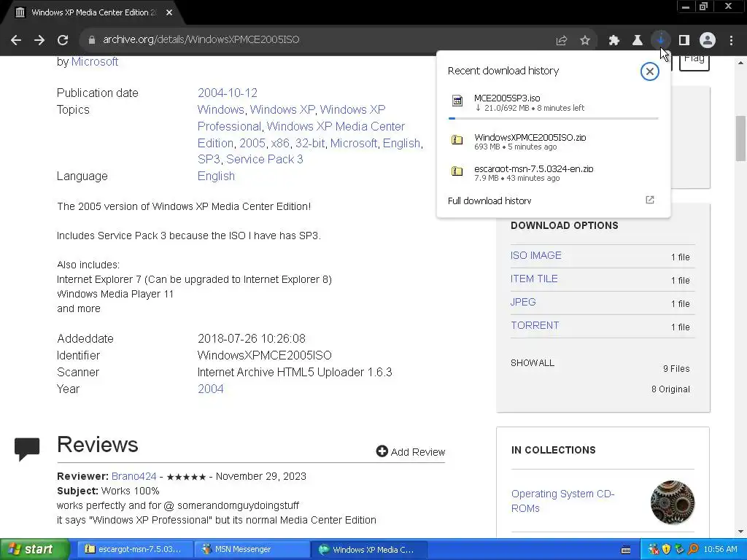Image resolution: width=747 pixels, height=560 pixels.
Task: Click Add Review plus button
Action: click(382, 451)
